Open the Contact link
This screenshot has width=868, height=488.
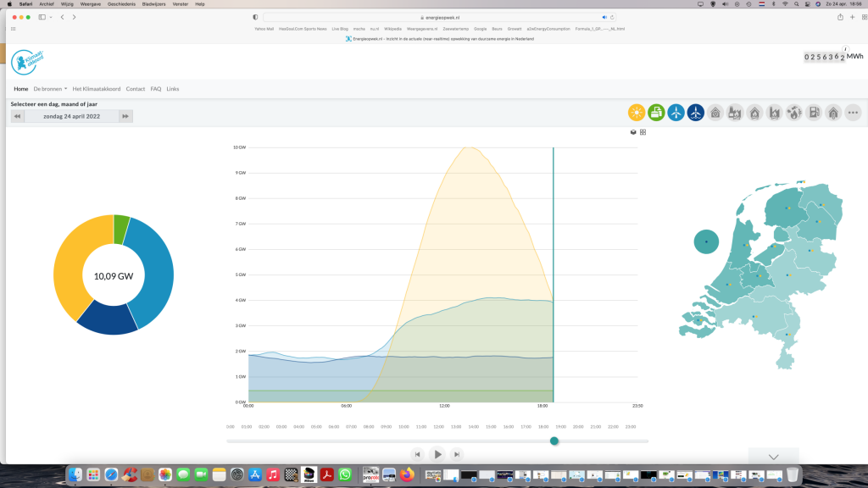tap(135, 88)
